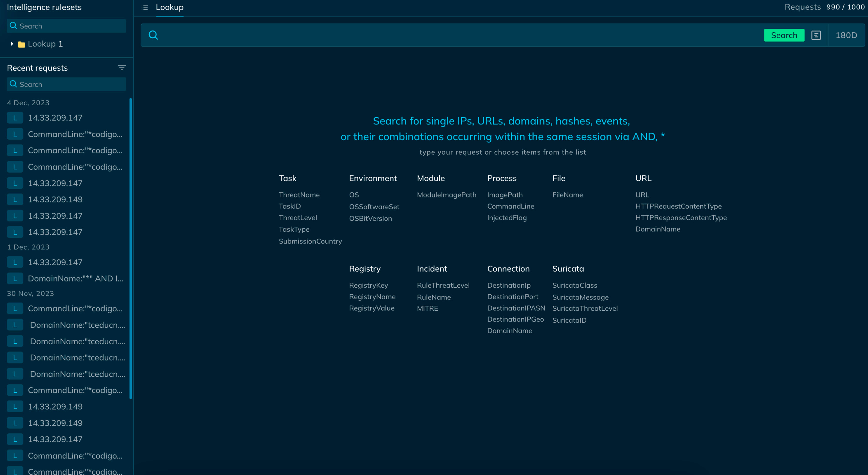Click the query notes icon next to Search button
Screen dimensions: 868x475
(816, 35)
